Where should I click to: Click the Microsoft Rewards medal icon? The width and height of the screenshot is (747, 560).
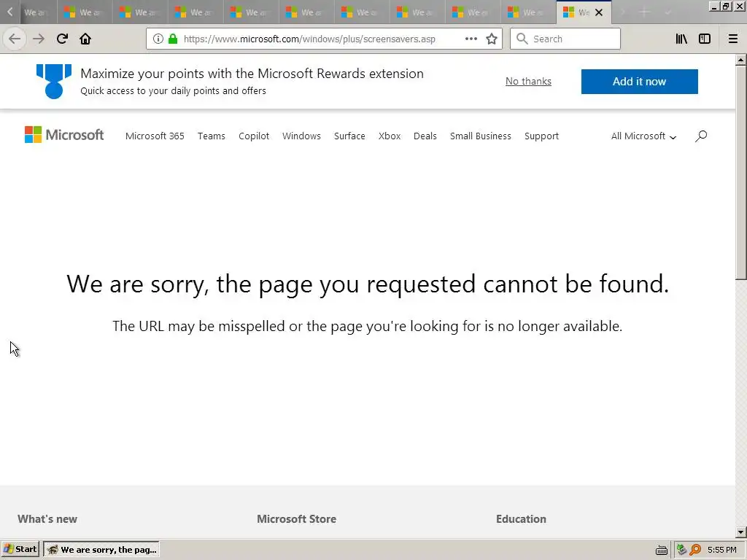point(54,82)
